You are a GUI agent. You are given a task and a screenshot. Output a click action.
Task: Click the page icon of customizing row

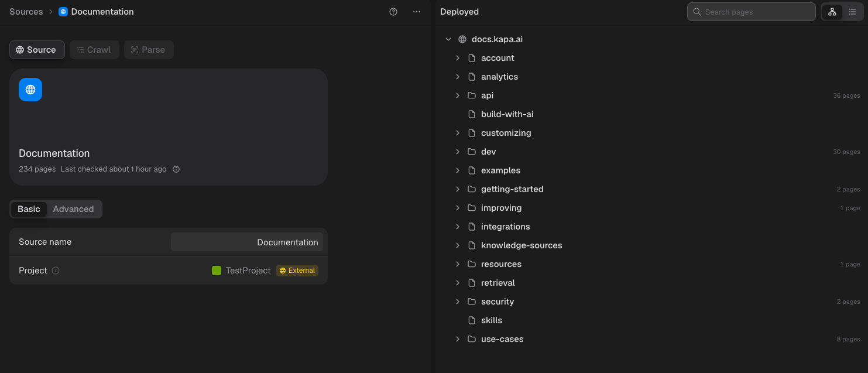tap(472, 133)
